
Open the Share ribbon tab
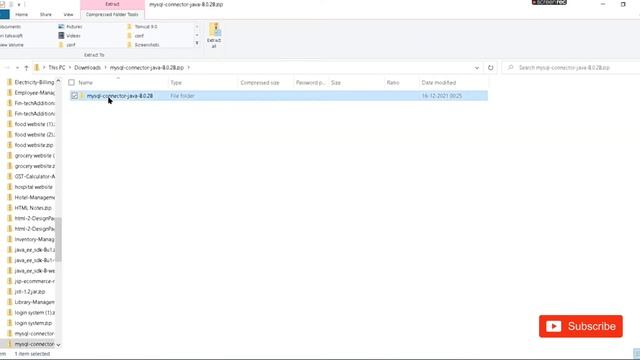tap(46, 14)
